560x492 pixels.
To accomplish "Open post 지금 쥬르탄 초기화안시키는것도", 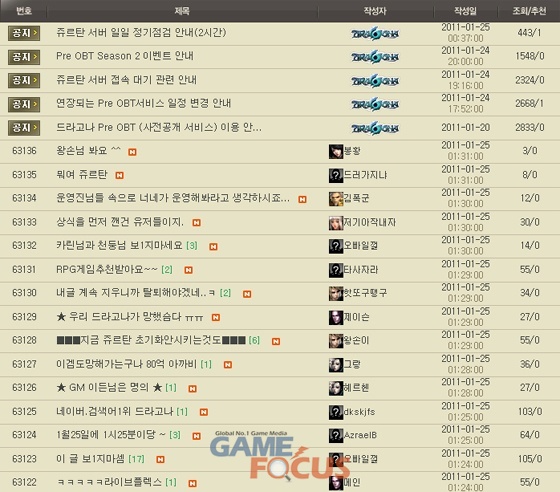I will click(x=151, y=340).
